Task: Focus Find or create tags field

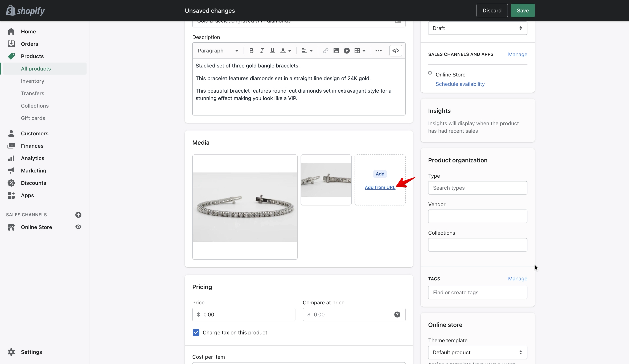Action: point(477,292)
